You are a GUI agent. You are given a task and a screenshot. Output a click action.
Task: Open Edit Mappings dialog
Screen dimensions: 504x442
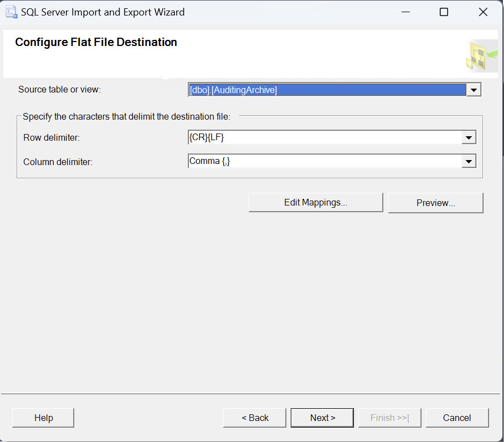click(x=316, y=203)
